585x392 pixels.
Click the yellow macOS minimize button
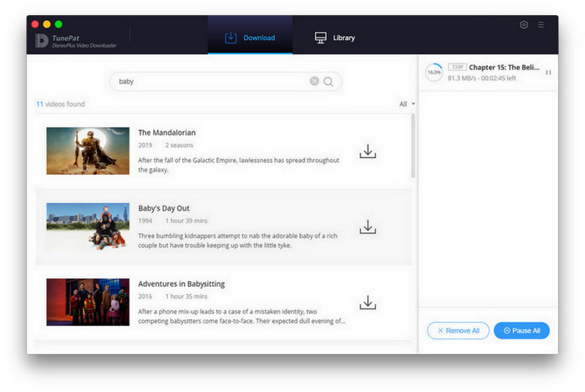(x=47, y=24)
